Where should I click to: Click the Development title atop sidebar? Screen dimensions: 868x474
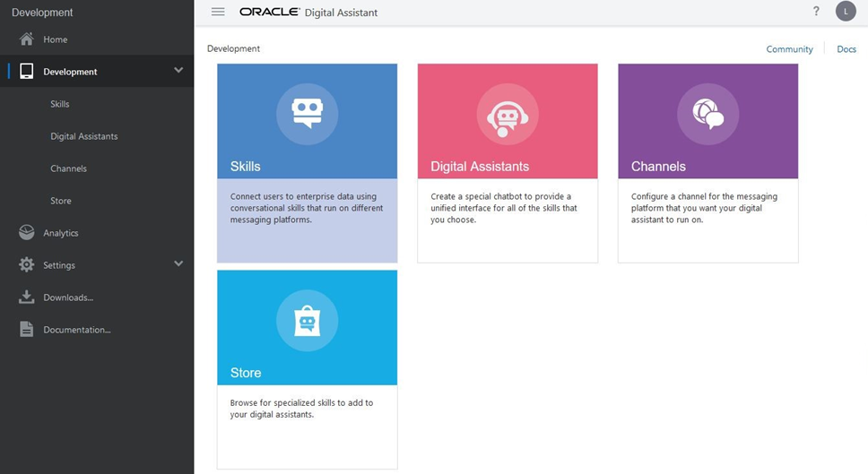[x=42, y=13]
